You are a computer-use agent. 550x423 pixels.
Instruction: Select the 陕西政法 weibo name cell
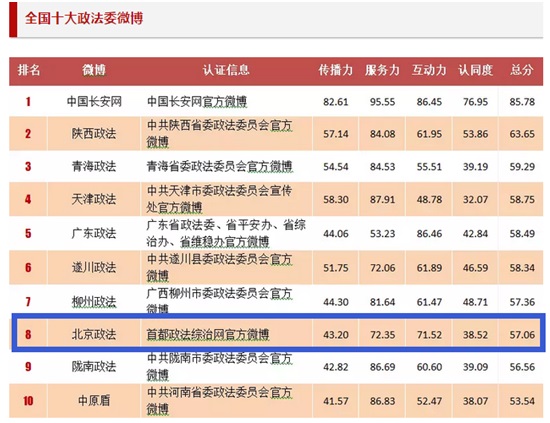pyautogui.click(x=94, y=134)
